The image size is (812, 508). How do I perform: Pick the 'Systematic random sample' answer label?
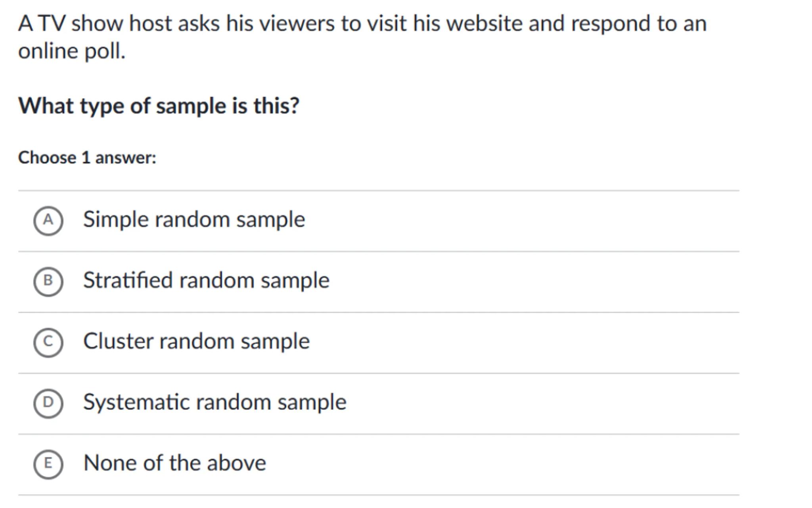click(x=214, y=402)
